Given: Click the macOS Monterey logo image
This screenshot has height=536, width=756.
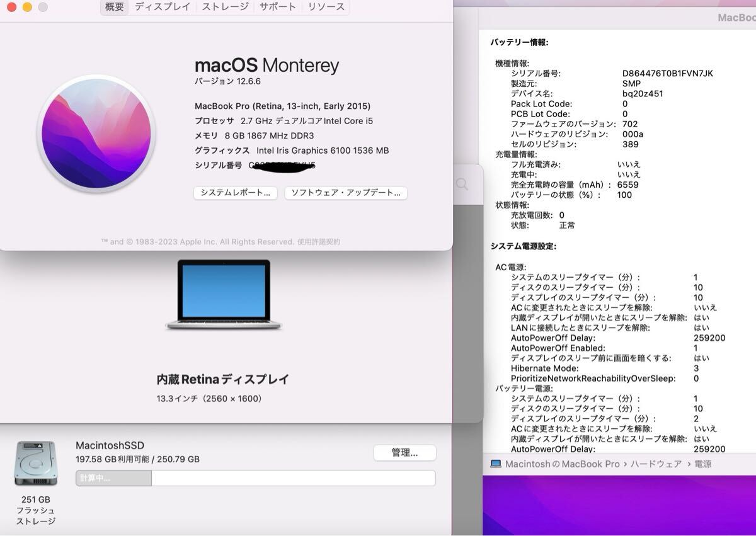Looking at the screenshot, I should coord(96,134).
